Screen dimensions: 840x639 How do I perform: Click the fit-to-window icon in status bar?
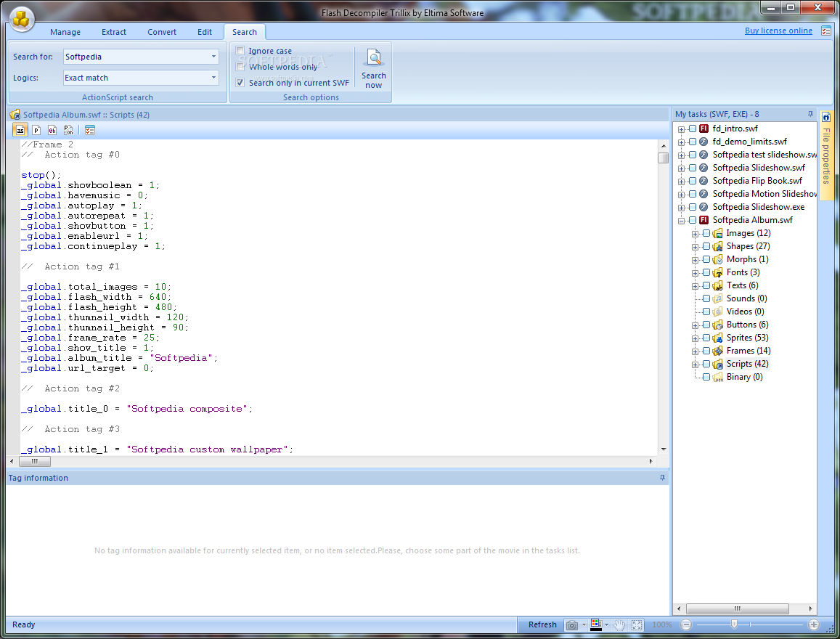[637, 625]
